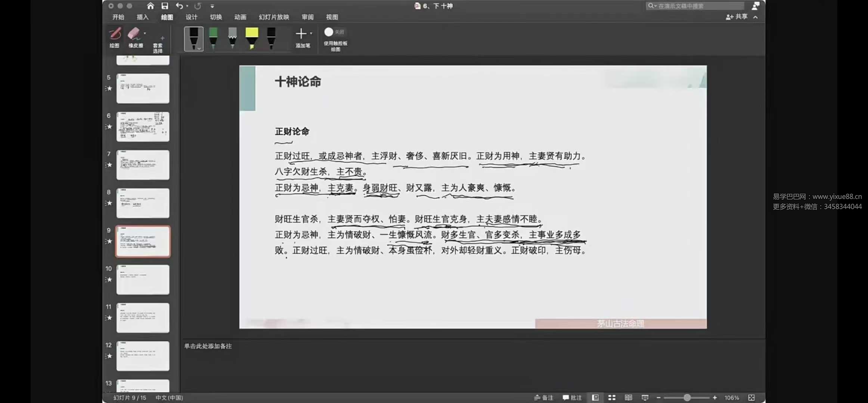Fit slide to window icon

tap(751, 398)
